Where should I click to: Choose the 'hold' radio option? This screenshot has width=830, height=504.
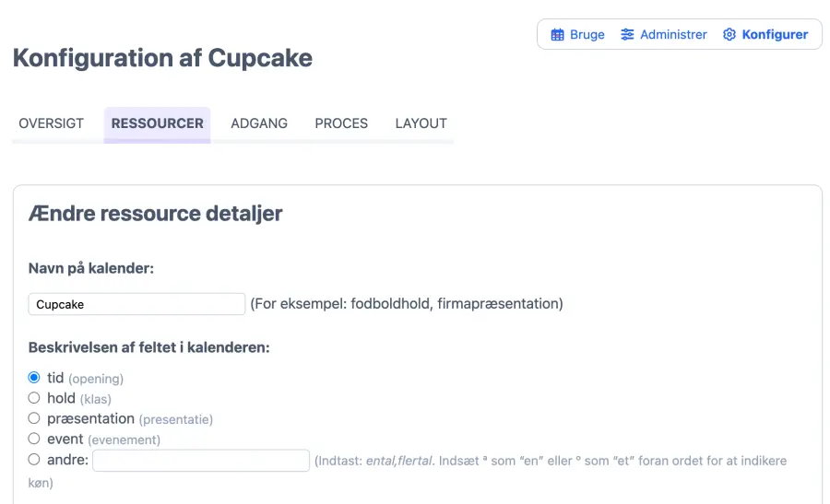point(34,398)
